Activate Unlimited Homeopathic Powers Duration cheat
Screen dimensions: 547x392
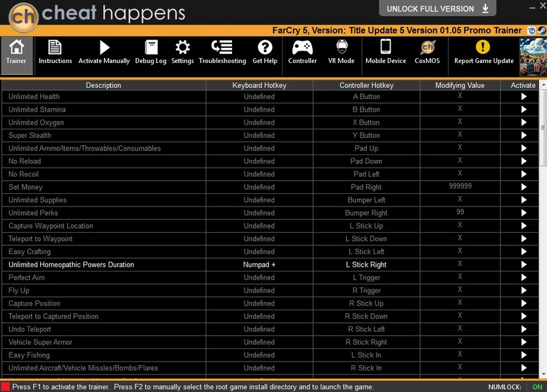click(523, 265)
